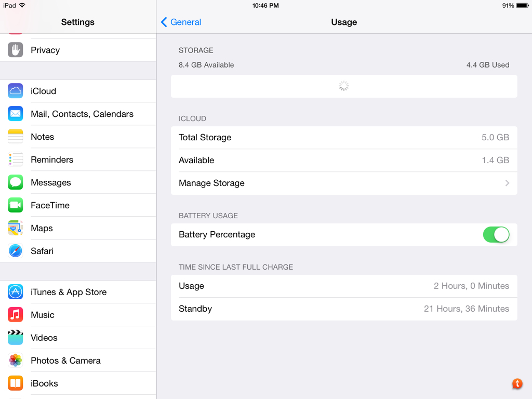
Task: Open iCloud settings
Action: coord(78,91)
